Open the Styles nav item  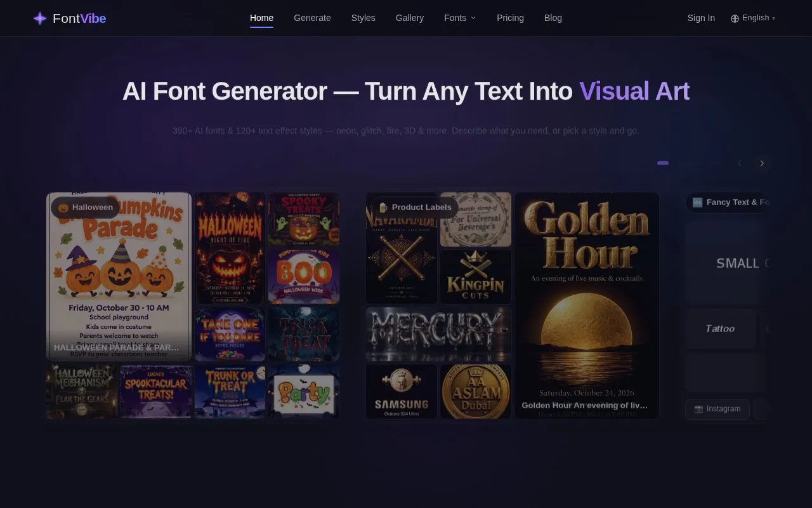click(x=363, y=18)
